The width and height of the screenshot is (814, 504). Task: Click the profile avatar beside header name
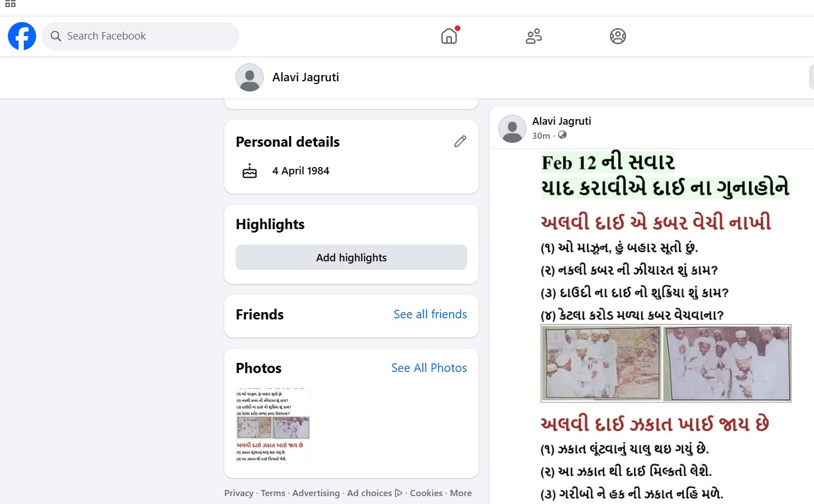[x=250, y=77]
